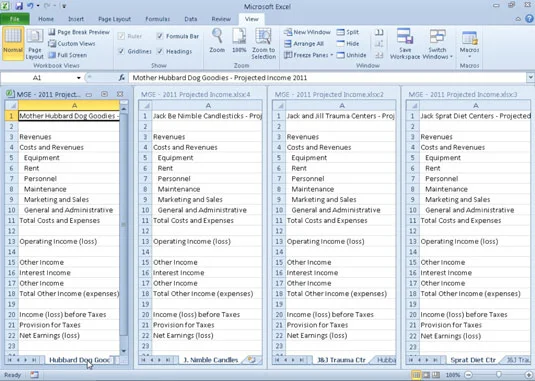
Task: Click Unhide window button
Action: pos(351,55)
